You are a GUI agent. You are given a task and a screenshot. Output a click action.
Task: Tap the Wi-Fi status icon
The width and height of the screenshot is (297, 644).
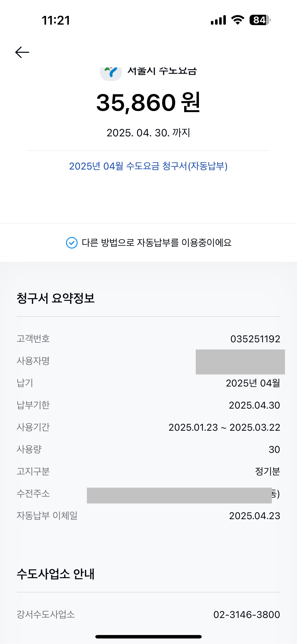point(238,20)
